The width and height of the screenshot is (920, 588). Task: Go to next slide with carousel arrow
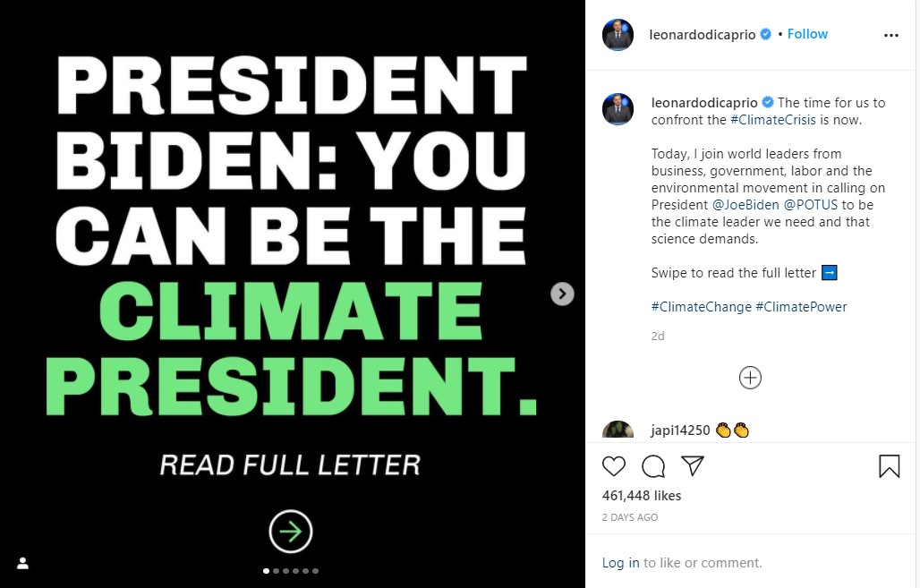pos(562,294)
